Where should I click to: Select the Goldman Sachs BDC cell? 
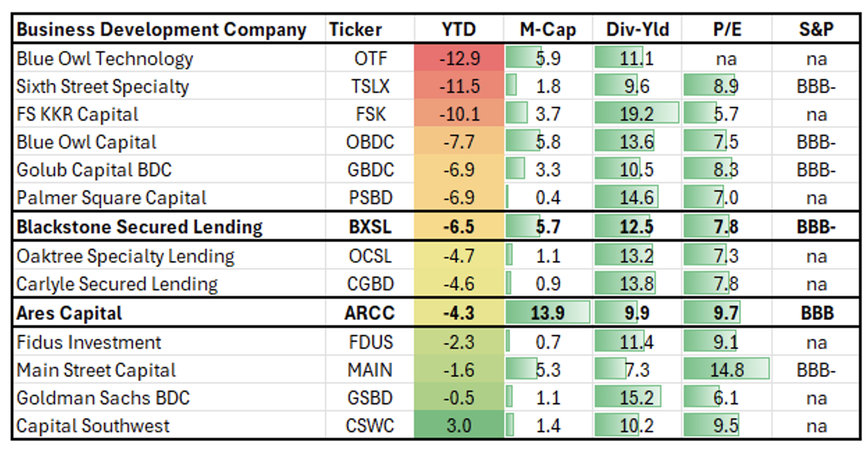click(103, 398)
